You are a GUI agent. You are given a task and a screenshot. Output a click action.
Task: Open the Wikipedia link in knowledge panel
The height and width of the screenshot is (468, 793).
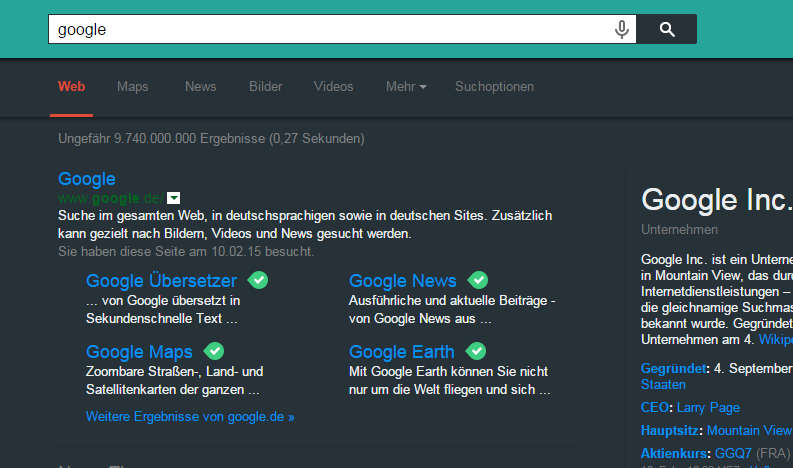click(775, 339)
